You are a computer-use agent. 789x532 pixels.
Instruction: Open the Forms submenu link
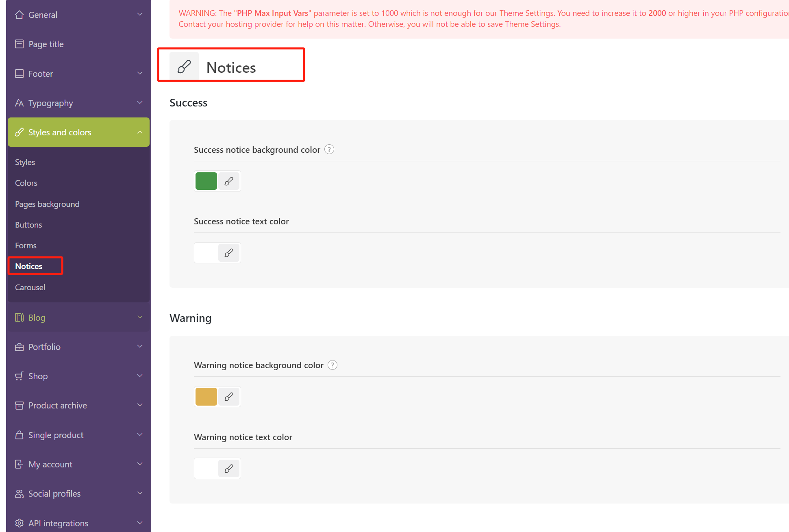pos(26,245)
